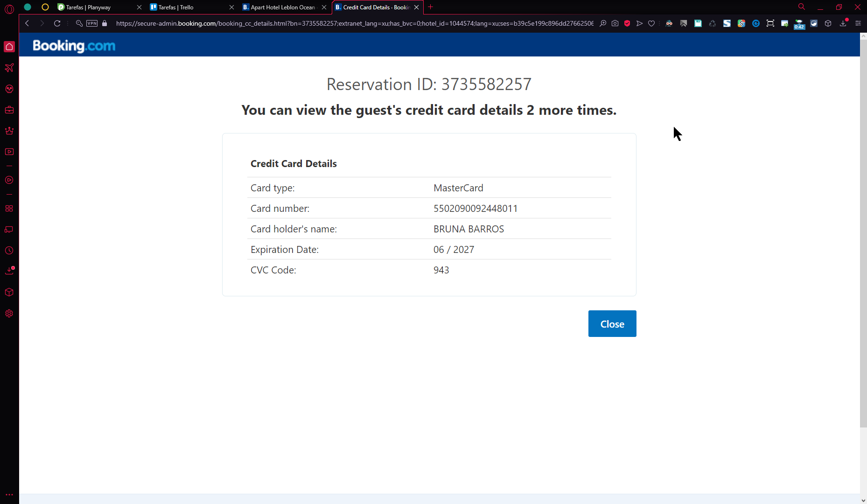Open the sidebar Downloads icon with red dot

[x=9, y=271]
